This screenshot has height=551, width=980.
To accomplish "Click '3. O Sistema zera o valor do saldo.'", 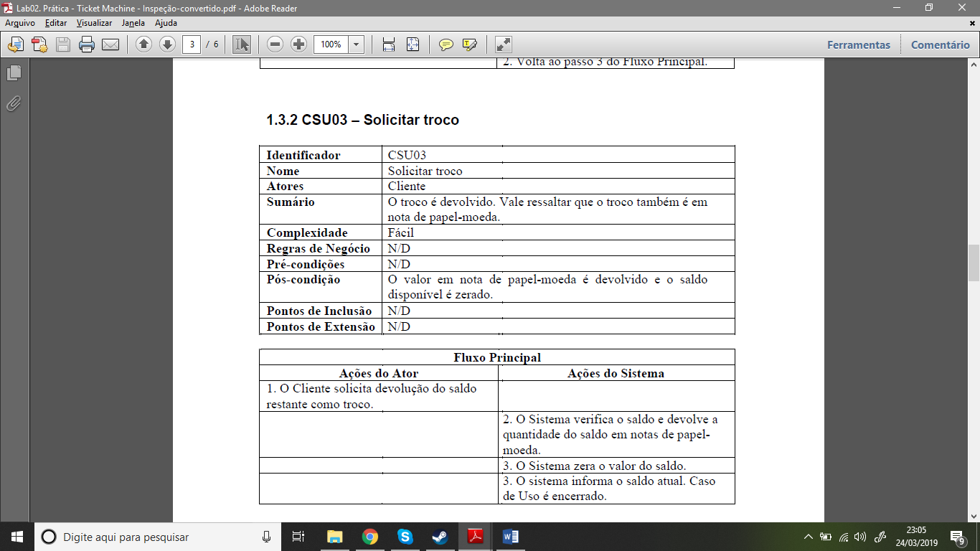I will 595,466.
